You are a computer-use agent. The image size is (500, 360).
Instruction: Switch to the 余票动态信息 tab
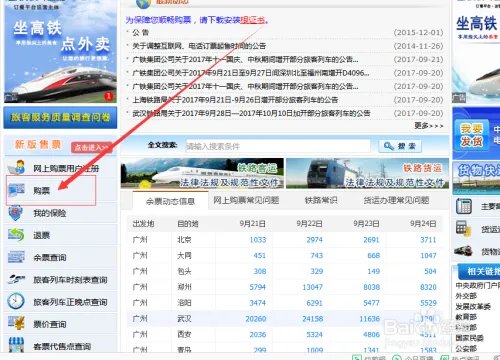(170, 201)
